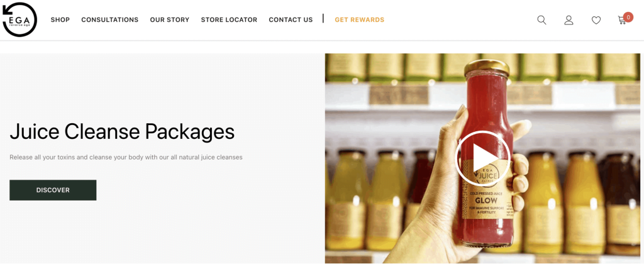Click the red cart count badge

click(x=628, y=17)
